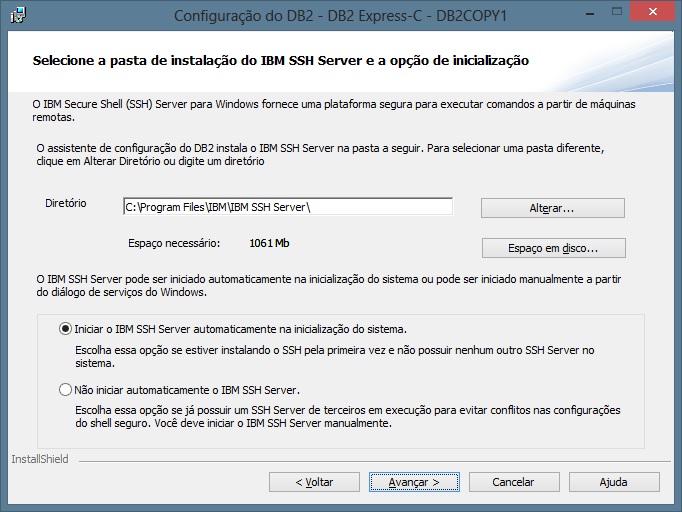Go back with the < Voltar button
The height and width of the screenshot is (512, 682).
point(314,482)
